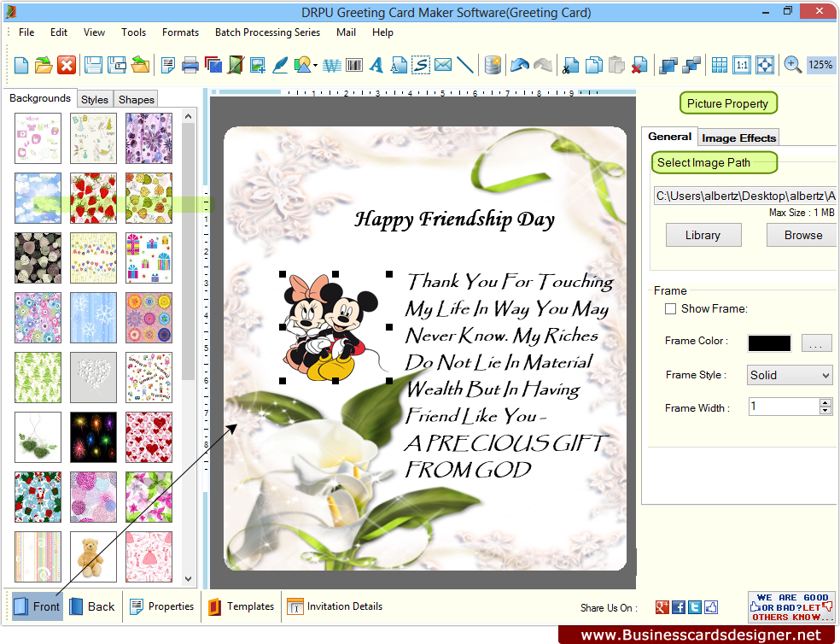Viewport: 840px width, 644px height.
Task: Pick the black Frame Color swatch
Action: (769, 343)
